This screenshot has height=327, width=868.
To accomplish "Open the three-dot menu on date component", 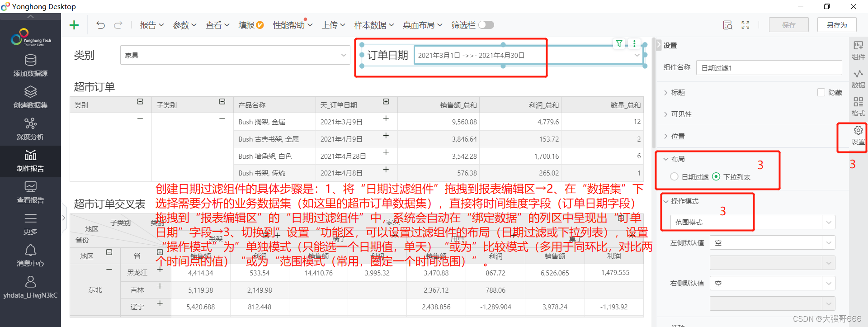I will click(634, 43).
